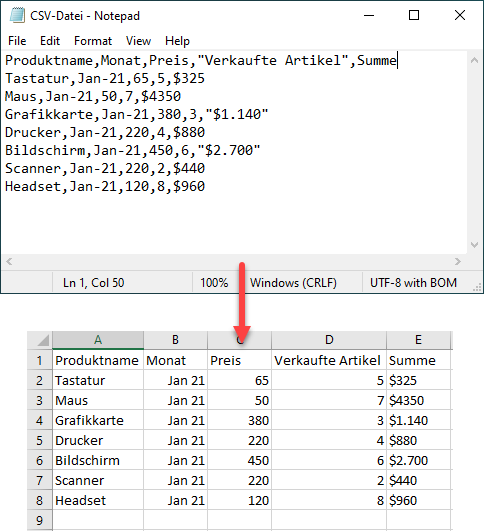Click the 100% zoom status entry
The width and height of the screenshot is (484, 531).
[x=214, y=282]
